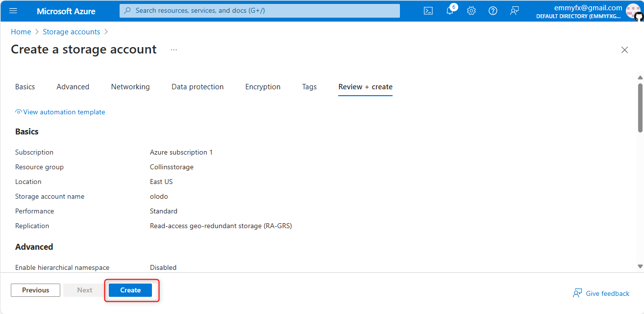Screen dimensions: 644x314
Task: Switch to the Encryption tab
Action: [263, 87]
